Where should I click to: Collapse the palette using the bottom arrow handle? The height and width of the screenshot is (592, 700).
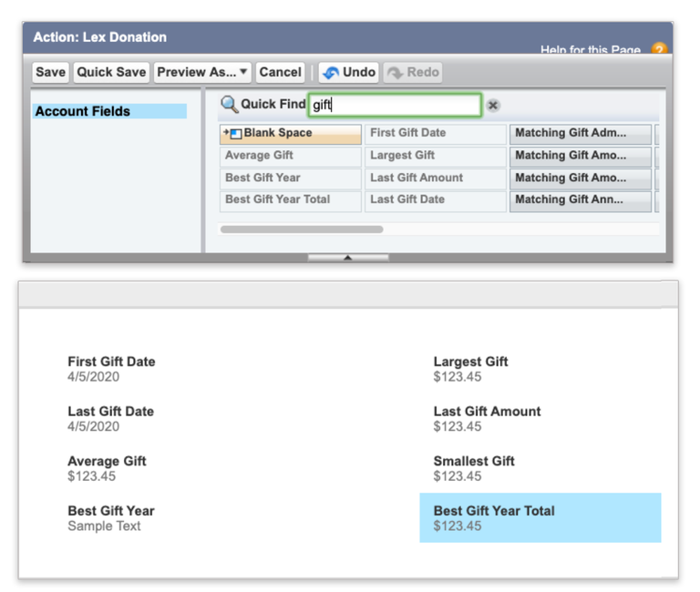point(348,258)
